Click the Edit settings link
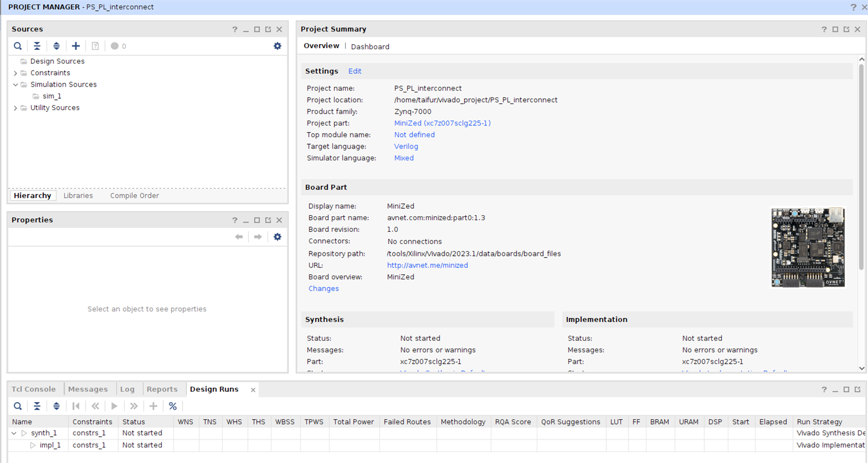The image size is (868, 463). (355, 71)
